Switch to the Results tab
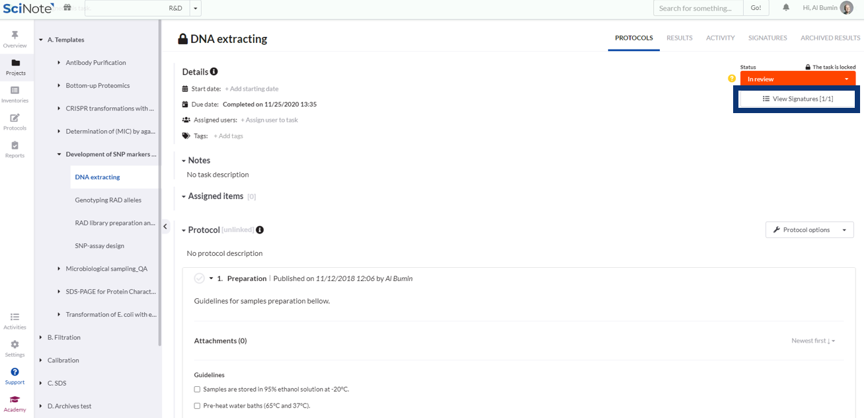This screenshot has height=418, width=868. (x=679, y=38)
